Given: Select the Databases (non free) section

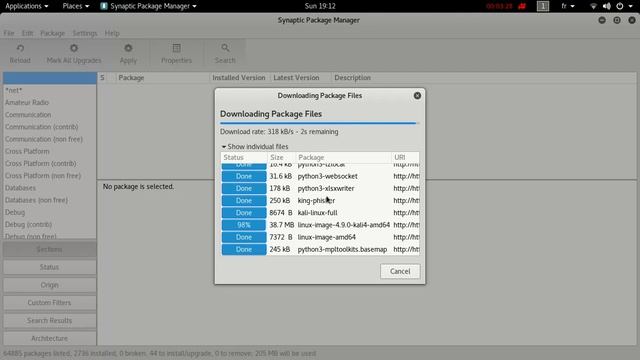Looking at the screenshot, I should tap(49, 200).
